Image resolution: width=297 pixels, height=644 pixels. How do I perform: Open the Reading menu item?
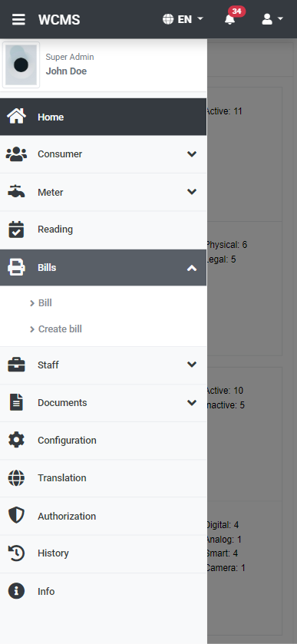(x=103, y=230)
